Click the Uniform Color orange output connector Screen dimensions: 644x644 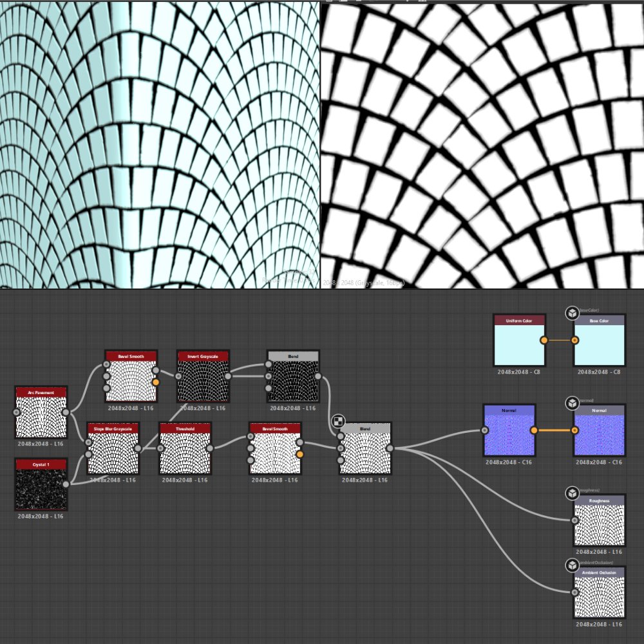[x=544, y=340]
